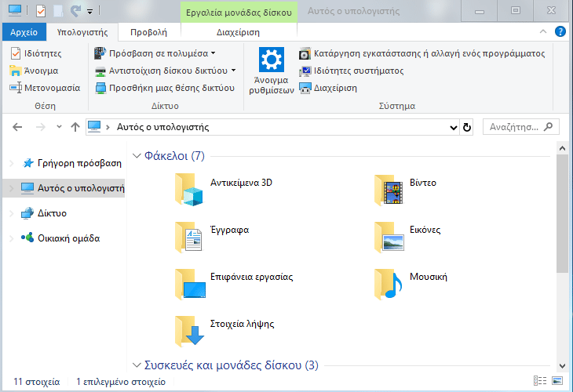This screenshot has width=573, height=392.
Task: Open the Βίντεο folder
Action: tap(389, 191)
